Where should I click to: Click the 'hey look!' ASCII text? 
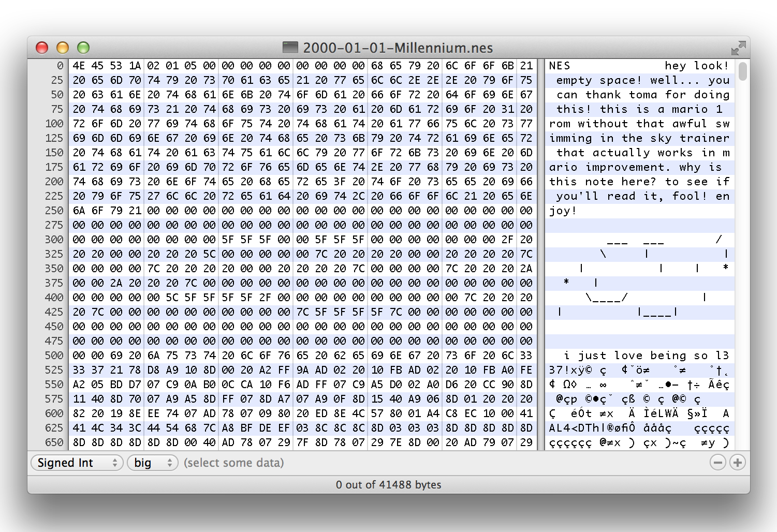[x=697, y=66]
